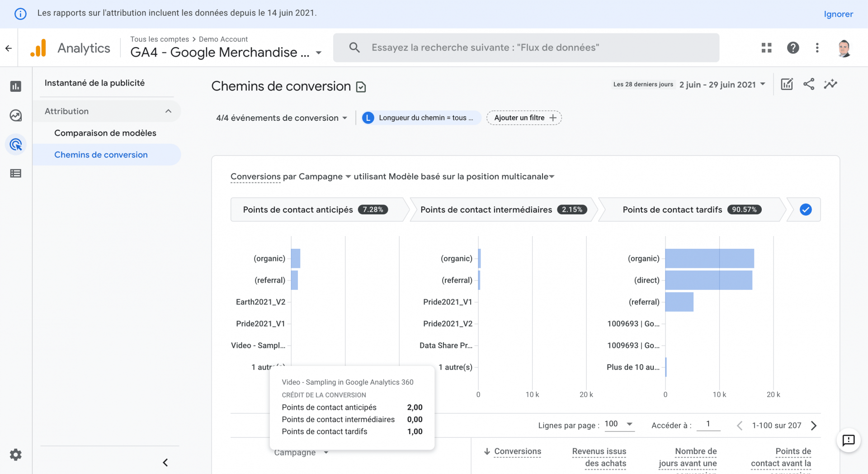Viewport: 868px width, 474px height.
Task: Open the feedback chat bubble icon
Action: [848, 440]
